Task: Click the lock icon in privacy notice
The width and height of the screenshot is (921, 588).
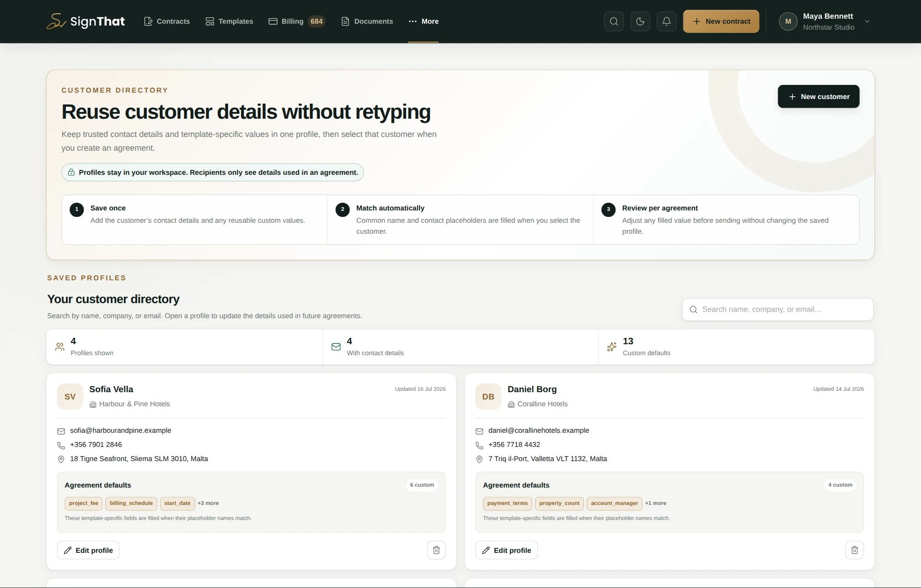Action: tap(71, 172)
